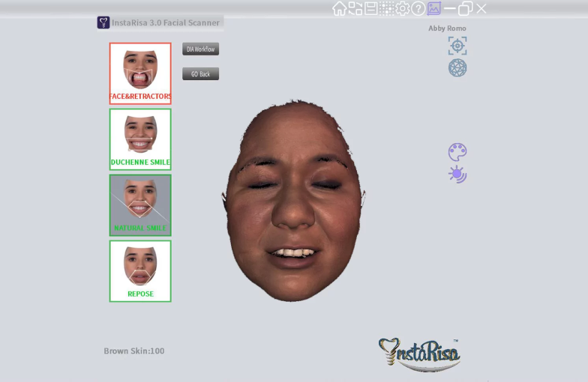Screen dimensions: 588x382
Task: Click the swap/convert squares icon
Action: pyautogui.click(x=355, y=9)
